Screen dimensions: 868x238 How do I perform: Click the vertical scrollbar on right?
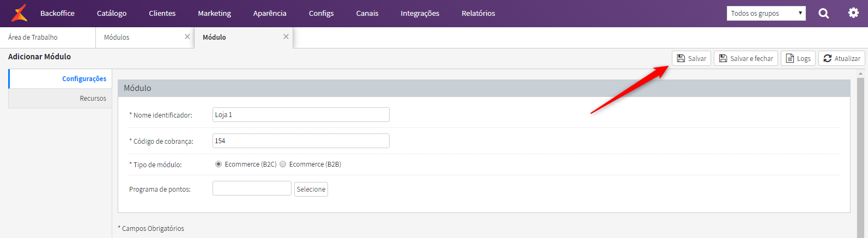(861, 158)
